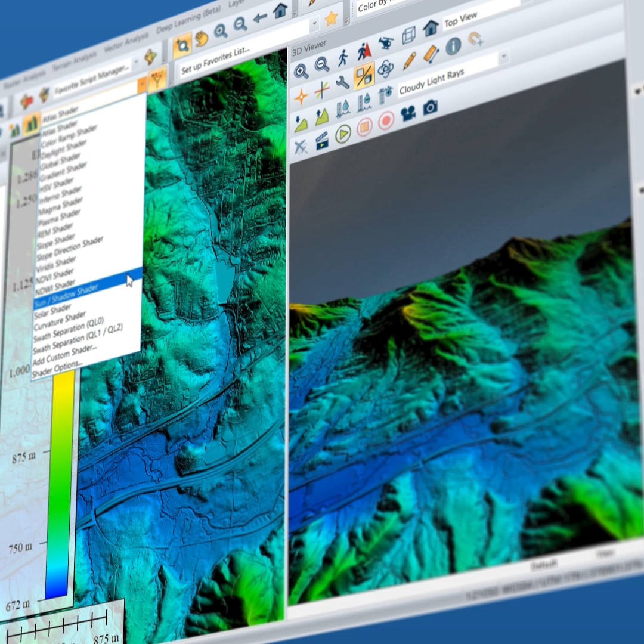Choose the ruler measure tool in 3D Viewer

[431, 54]
